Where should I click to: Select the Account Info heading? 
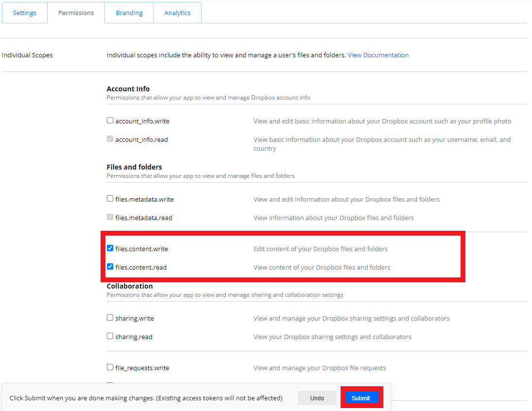[x=128, y=89]
